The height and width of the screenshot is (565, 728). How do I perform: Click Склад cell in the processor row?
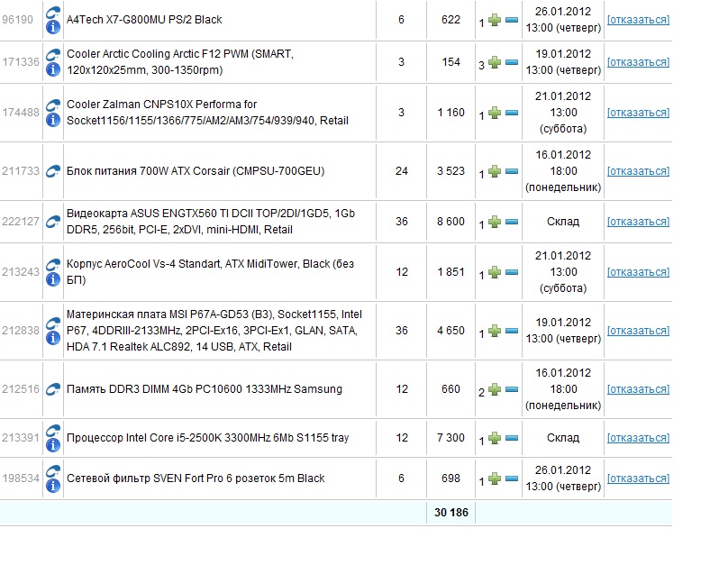pyautogui.click(x=563, y=438)
